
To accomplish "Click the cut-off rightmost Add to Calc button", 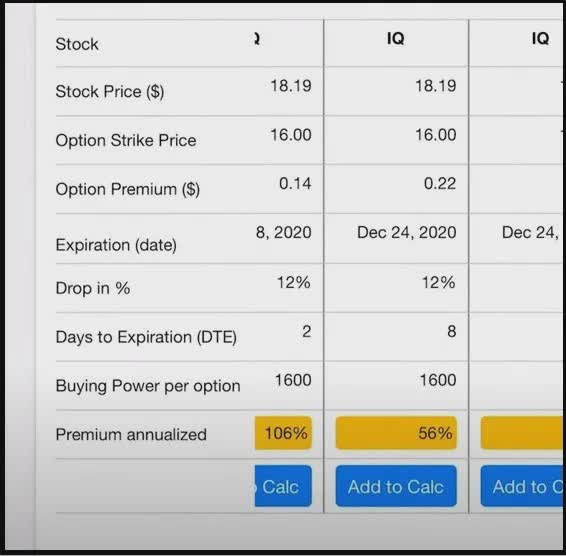I will pos(522,486).
